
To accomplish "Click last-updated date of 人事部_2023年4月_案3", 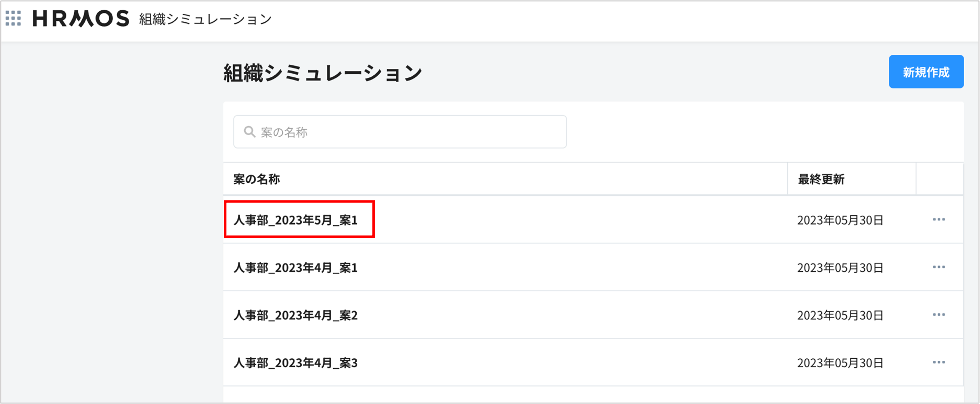I will click(x=840, y=363).
